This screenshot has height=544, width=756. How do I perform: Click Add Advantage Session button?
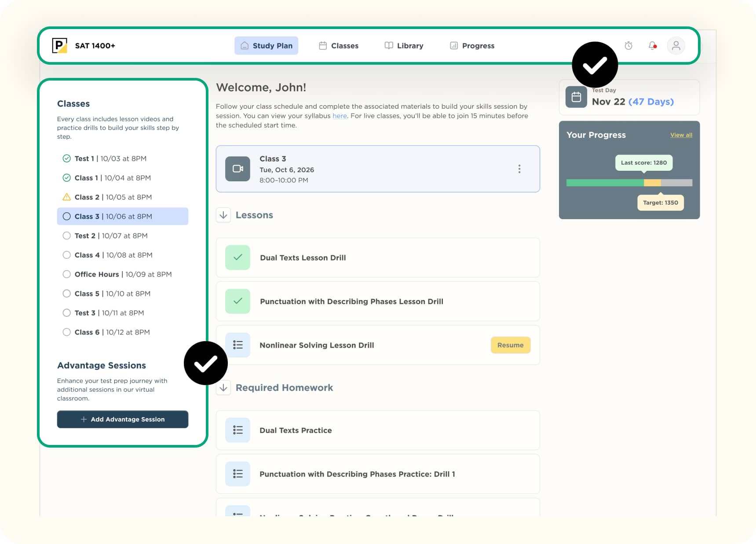[123, 419]
